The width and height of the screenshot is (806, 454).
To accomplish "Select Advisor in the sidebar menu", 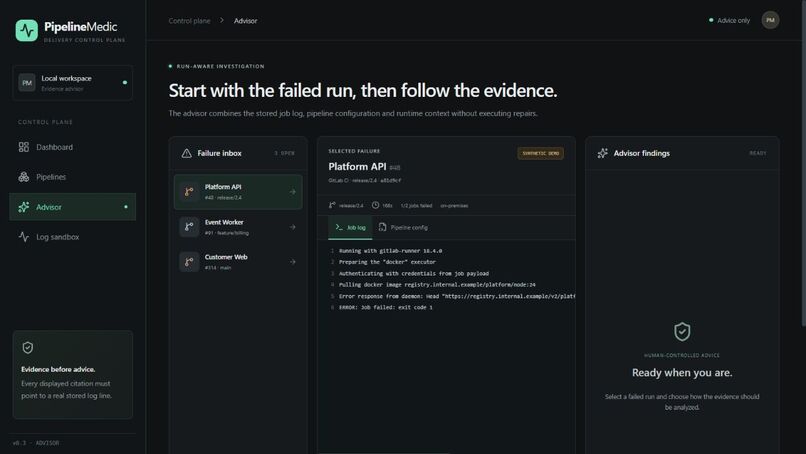I will click(72, 207).
